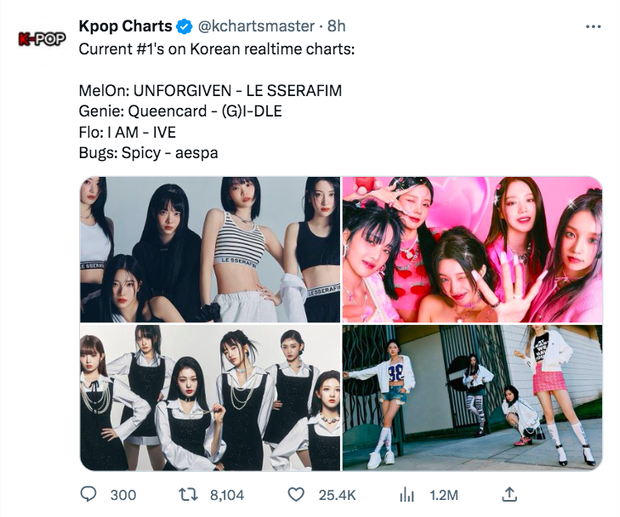This screenshot has height=517, width=620.
Task: Open the three-dot more options menu
Action: pyautogui.click(x=595, y=26)
